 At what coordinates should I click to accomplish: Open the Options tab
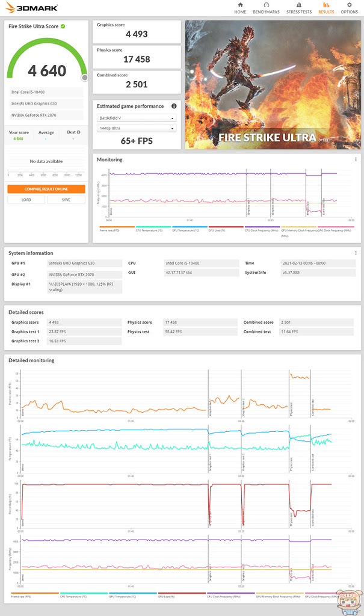(349, 8)
